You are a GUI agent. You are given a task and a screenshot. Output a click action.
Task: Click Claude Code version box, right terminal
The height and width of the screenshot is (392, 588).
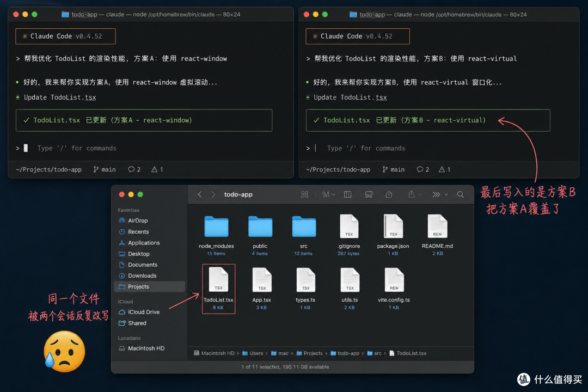pos(358,36)
